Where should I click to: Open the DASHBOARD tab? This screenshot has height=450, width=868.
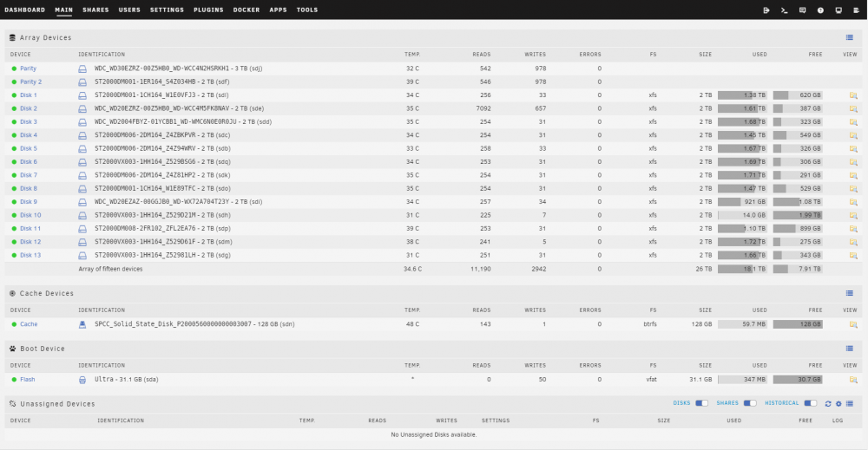(25, 10)
